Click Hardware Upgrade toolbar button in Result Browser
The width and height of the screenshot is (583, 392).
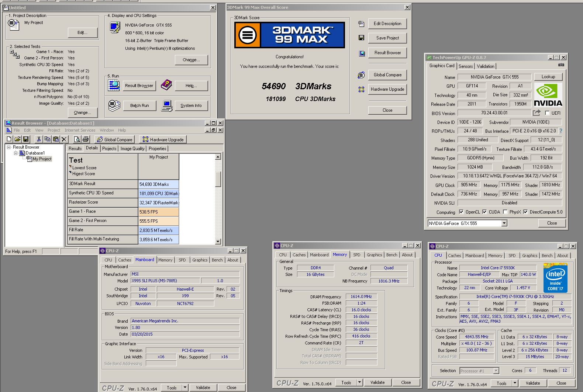coord(163,139)
